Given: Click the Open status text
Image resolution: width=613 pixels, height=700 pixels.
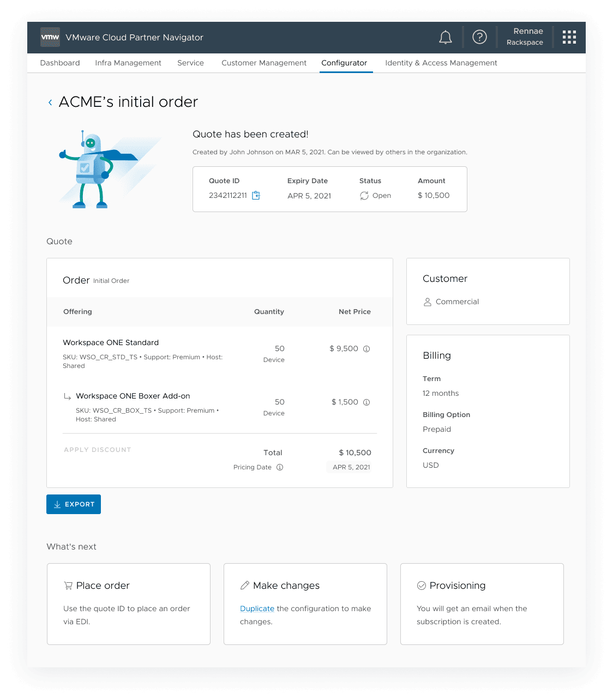Looking at the screenshot, I should click(x=382, y=196).
